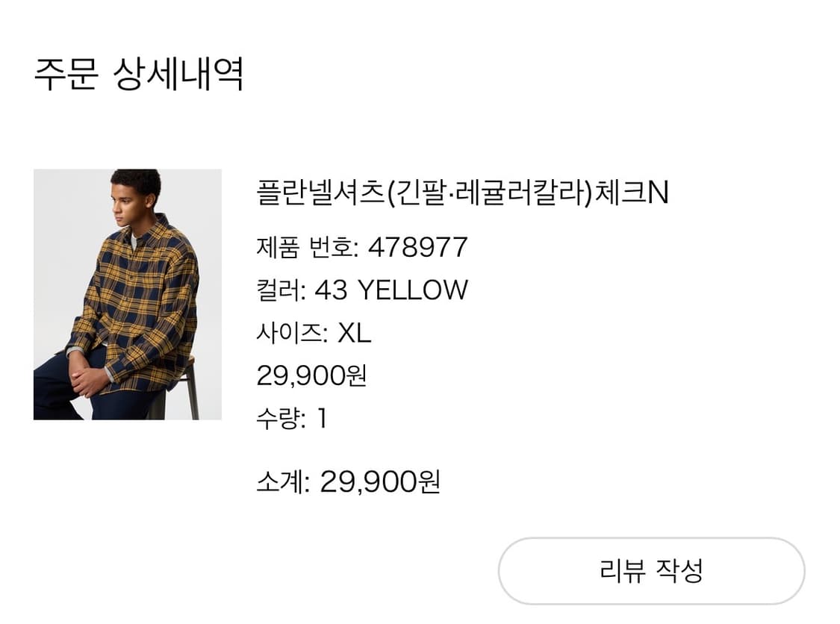The height and width of the screenshot is (624, 840).
Task: Click the 컬러: 43 YELLOW detail row
Action: (x=361, y=290)
